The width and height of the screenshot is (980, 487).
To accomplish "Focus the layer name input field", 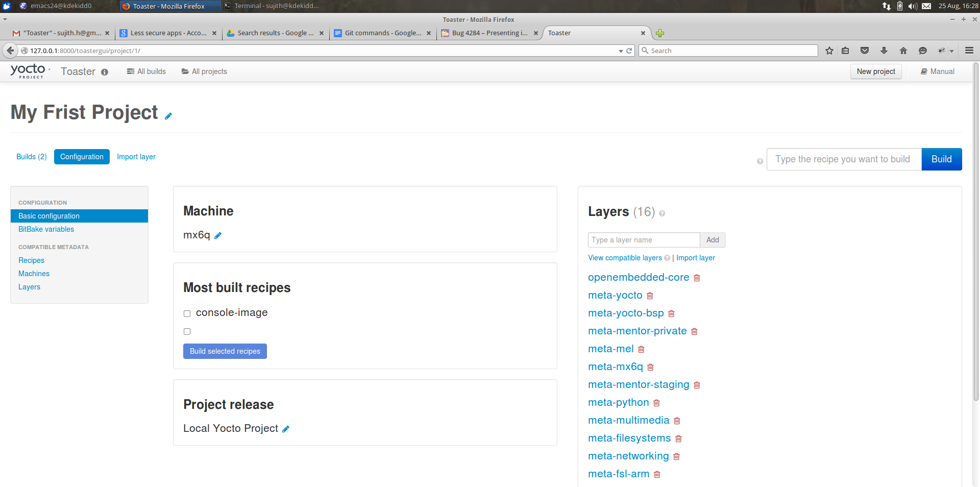I will tap(644, 240).
